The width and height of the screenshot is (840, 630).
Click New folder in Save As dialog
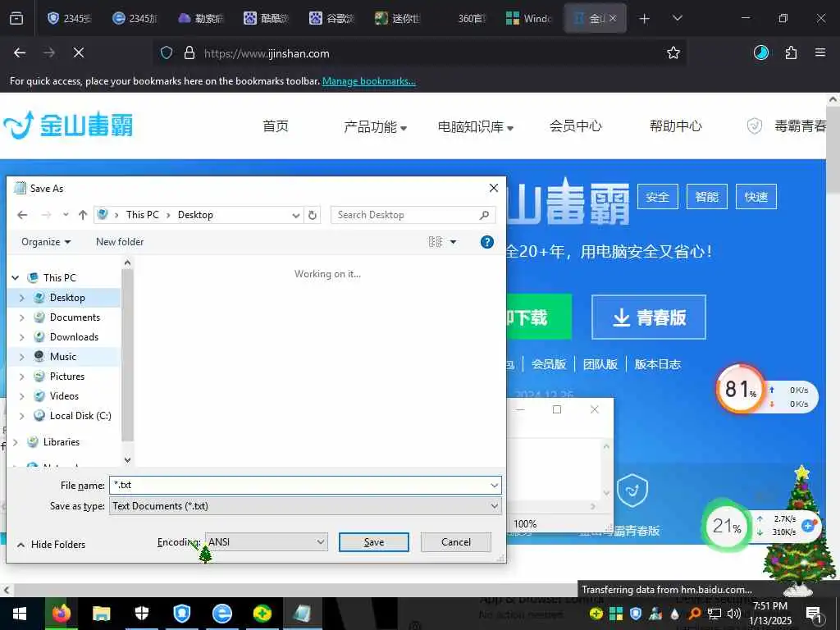(x=120, y=242)
